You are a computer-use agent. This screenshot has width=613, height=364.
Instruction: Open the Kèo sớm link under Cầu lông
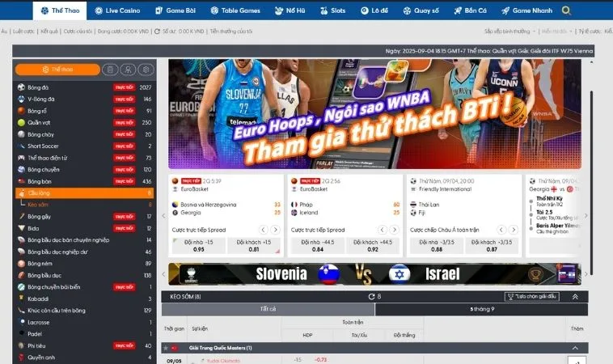(x=39, y=205)
